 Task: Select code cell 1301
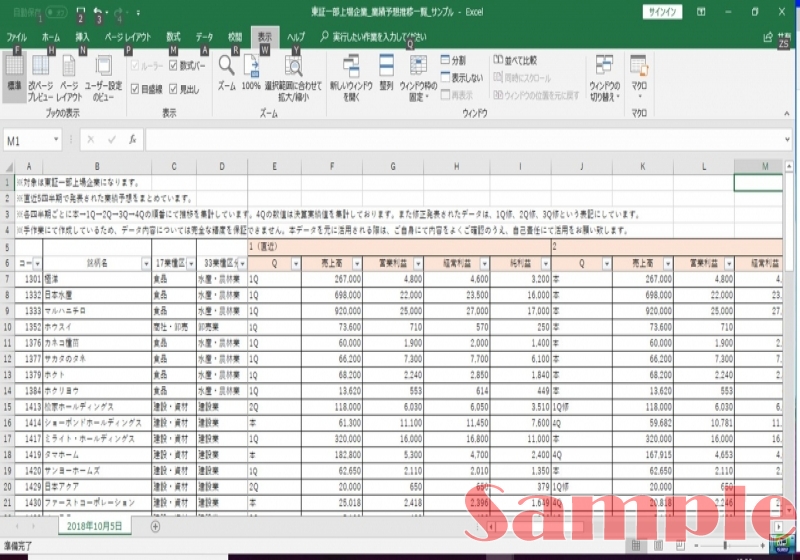[x=29, y=279]
